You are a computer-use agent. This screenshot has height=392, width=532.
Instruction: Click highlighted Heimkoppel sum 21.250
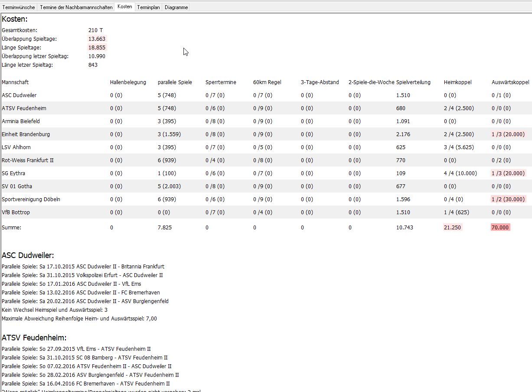click(x=453, y=228)
